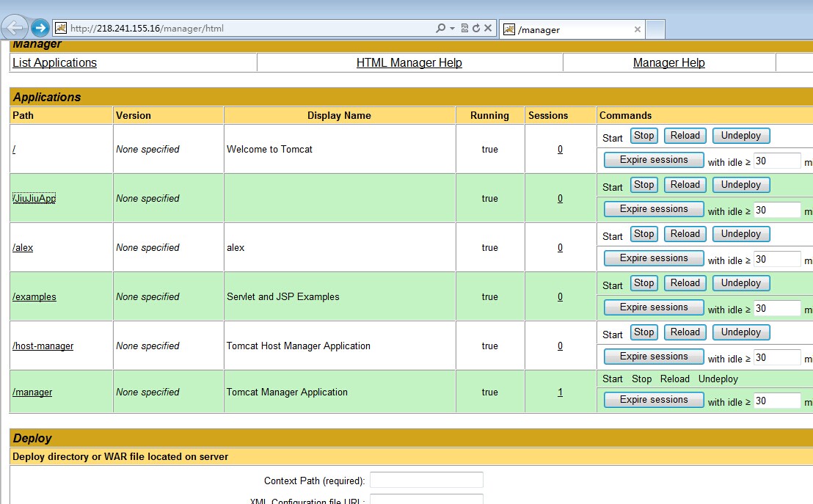
Task: Click the page favicon in the address bar
Action: (x=61, y=28)
